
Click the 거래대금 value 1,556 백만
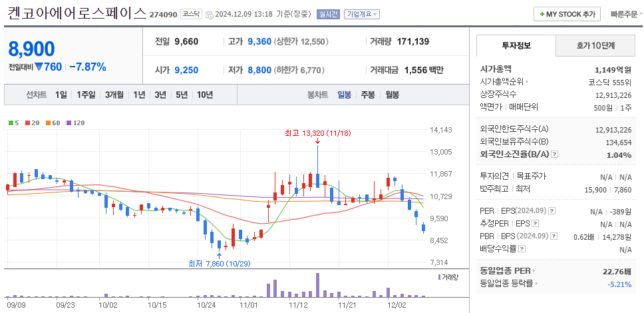click(424, 70)
